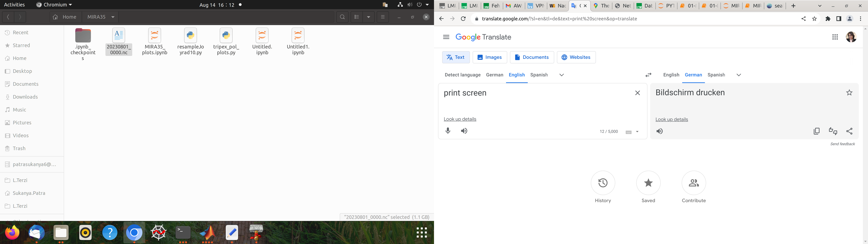
Task: Switch to the Websites translation tab
Action: click(x=576, y=57)
